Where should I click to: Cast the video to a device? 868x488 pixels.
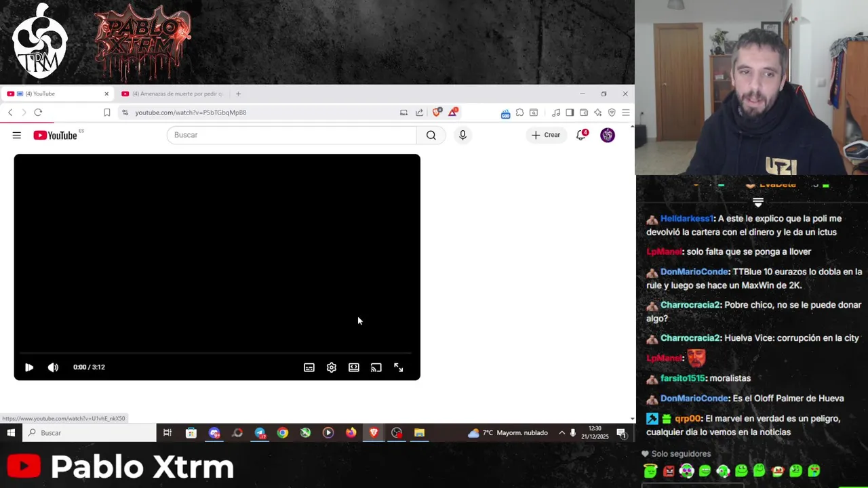(x=376, y=367)
